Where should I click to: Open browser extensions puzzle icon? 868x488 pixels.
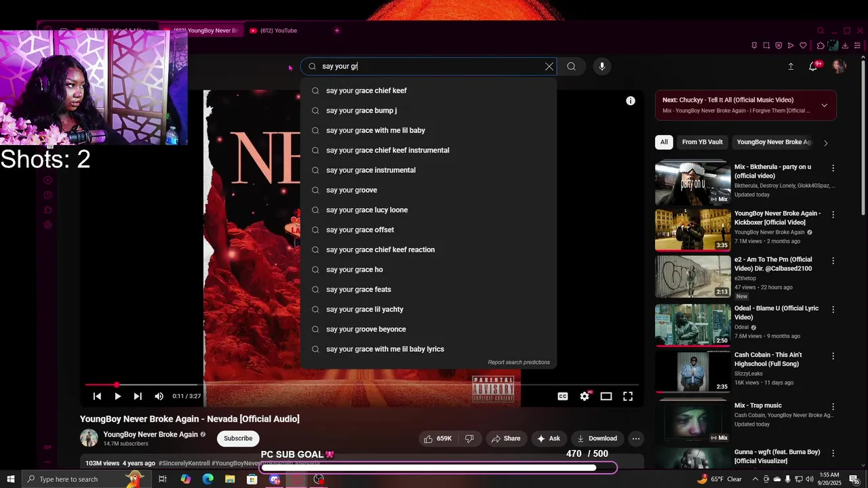(821, 45)
